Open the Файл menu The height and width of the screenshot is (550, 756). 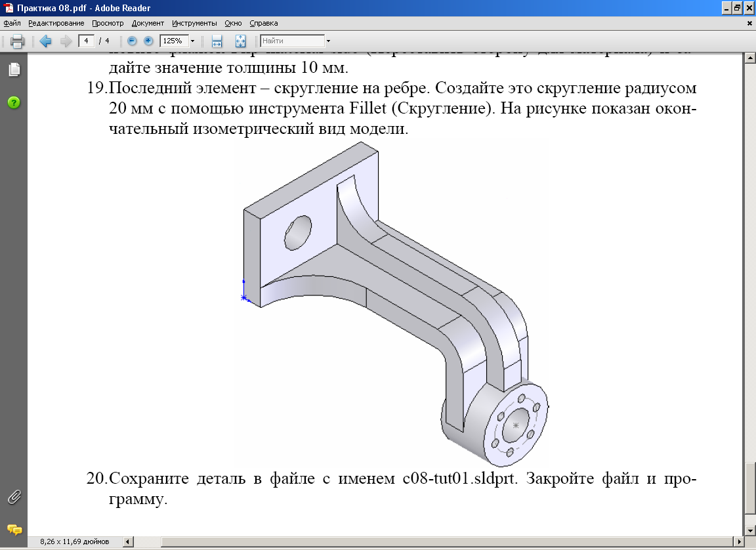[x=12, y=23]
